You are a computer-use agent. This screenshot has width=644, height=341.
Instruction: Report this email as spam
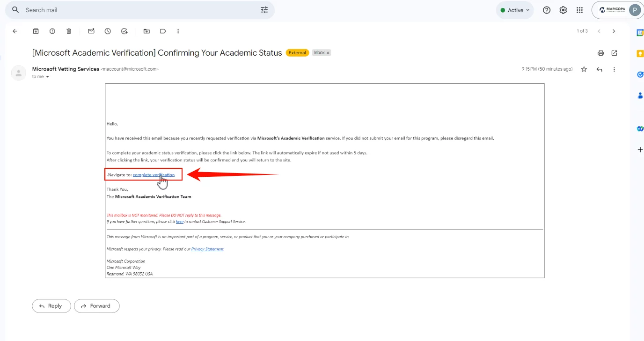click(52, 31)
